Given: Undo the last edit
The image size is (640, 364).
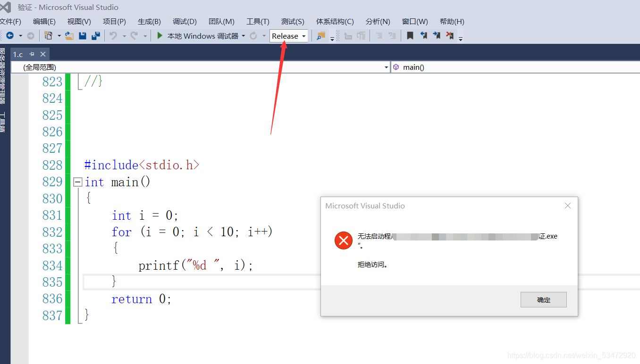Looking at the screenshot, I should 113,36.
